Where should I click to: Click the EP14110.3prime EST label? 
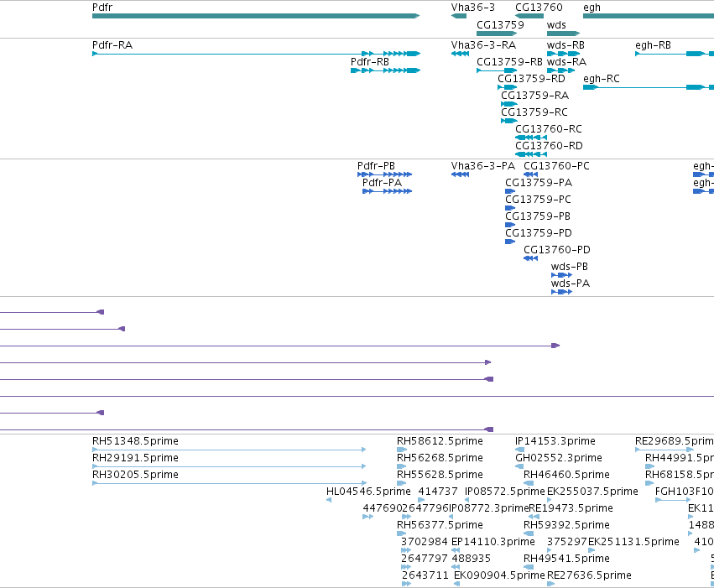[x=493, y=542]
